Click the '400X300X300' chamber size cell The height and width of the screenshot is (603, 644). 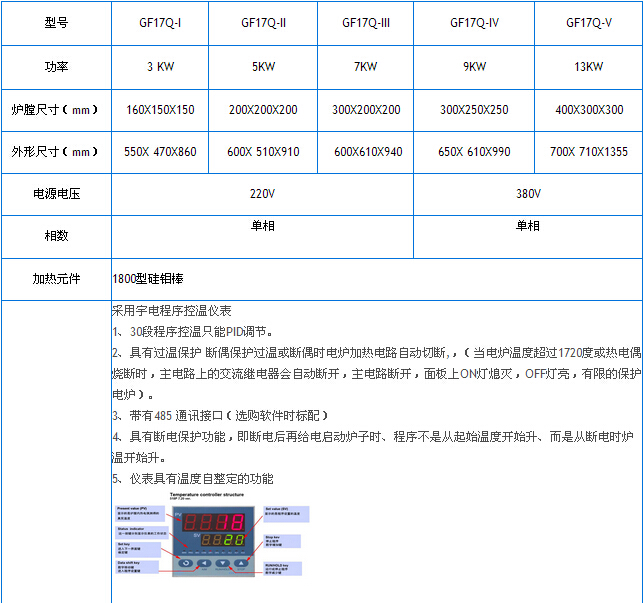click(x=589, y=110)
